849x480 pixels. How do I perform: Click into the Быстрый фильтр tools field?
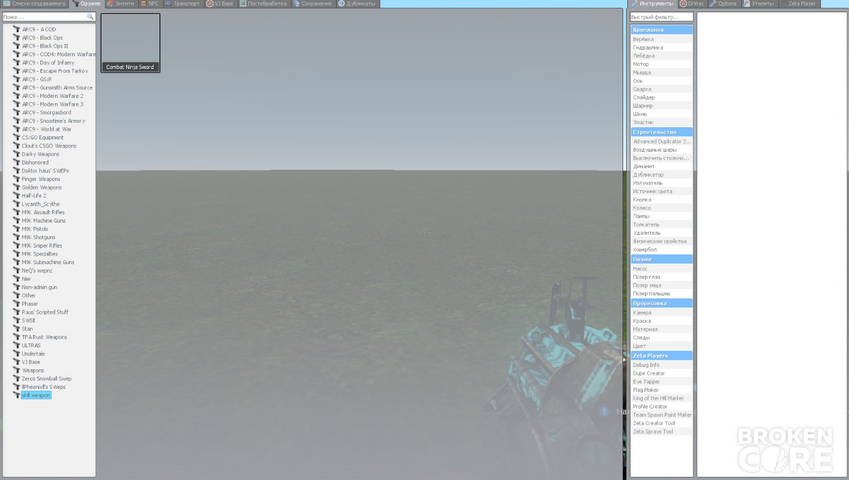661,17
